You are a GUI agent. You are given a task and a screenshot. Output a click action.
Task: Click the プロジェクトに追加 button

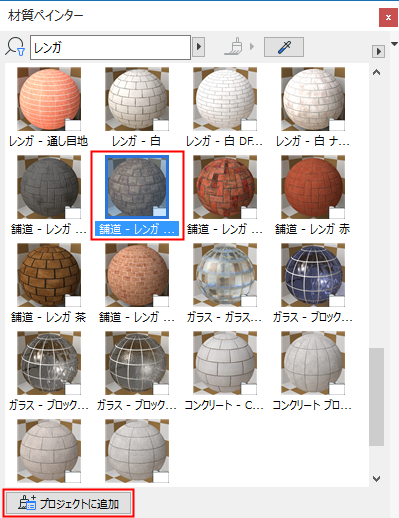tap(69, 504)
